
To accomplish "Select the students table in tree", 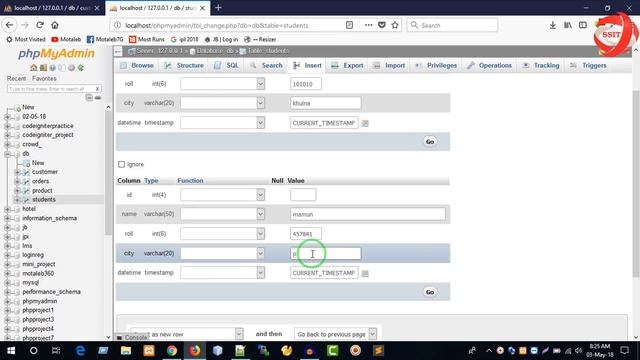I will (x=44, y=200).
